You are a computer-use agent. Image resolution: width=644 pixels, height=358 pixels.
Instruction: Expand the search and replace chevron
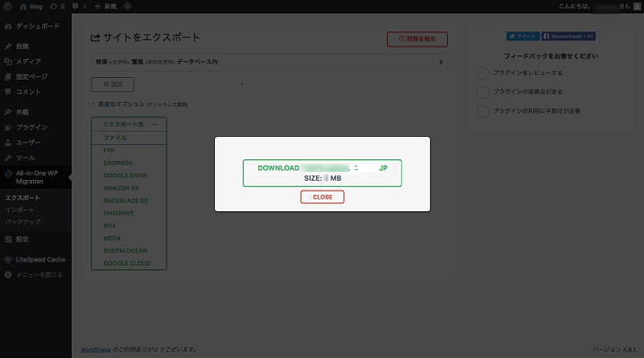tap(441, 62)
